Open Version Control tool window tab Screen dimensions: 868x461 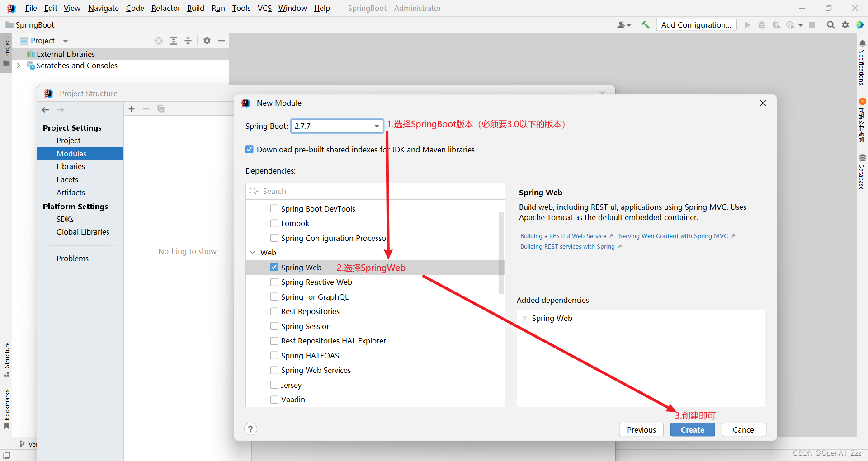click(x=28, y=444)
